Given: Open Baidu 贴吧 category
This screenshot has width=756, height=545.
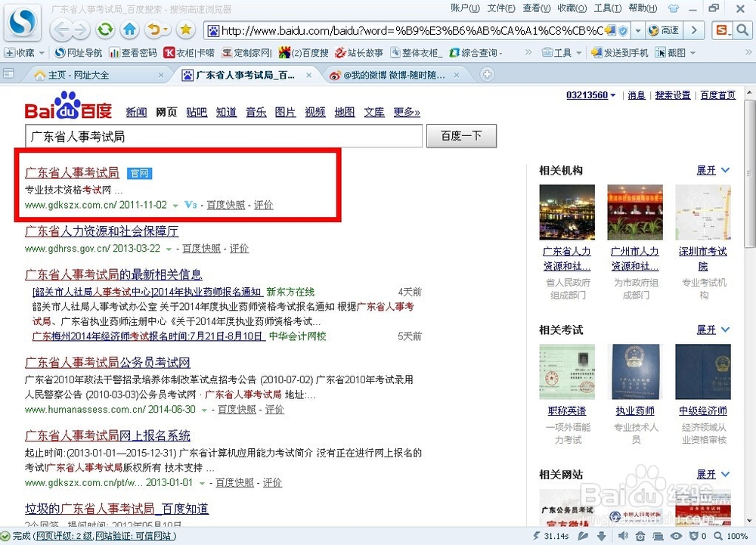Looking at the screenshot, I should click(197, 113).
